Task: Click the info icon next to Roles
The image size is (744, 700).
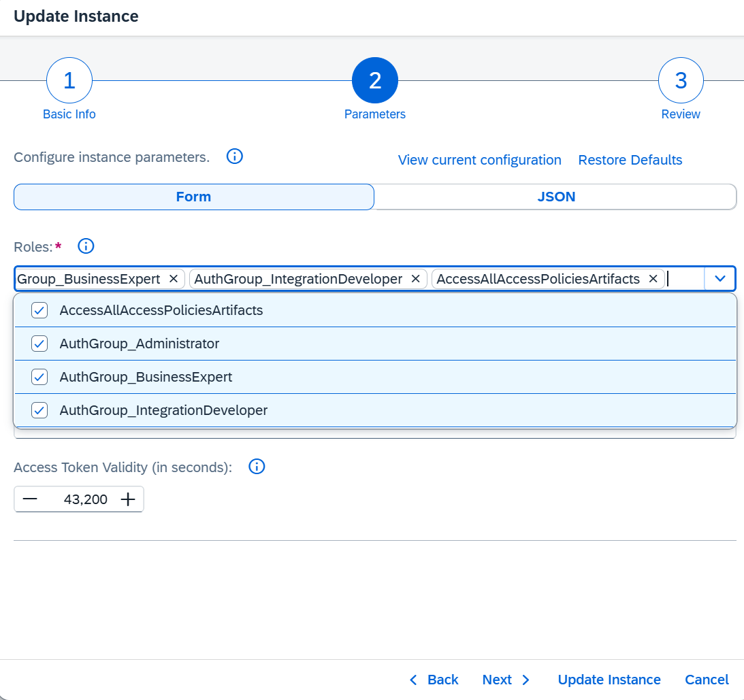Action: click(86, 246)
